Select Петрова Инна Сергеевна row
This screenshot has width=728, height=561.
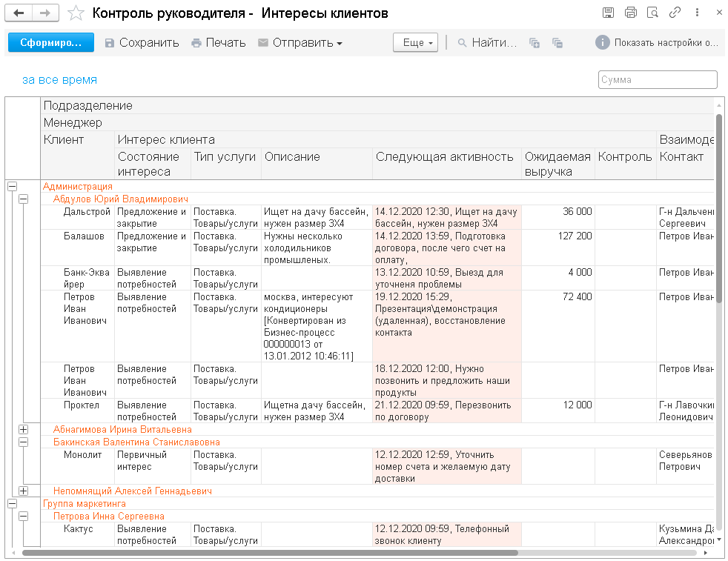[377, 516]
